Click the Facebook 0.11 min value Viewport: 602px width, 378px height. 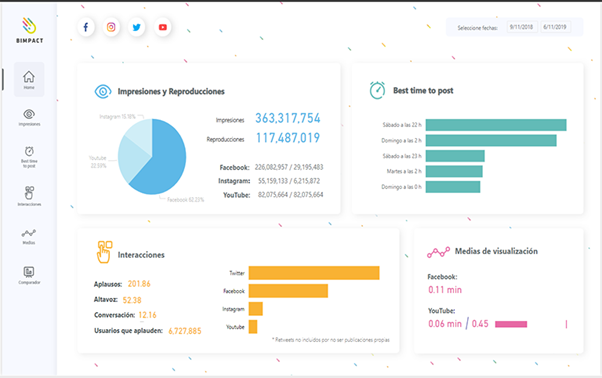(445, 290)
